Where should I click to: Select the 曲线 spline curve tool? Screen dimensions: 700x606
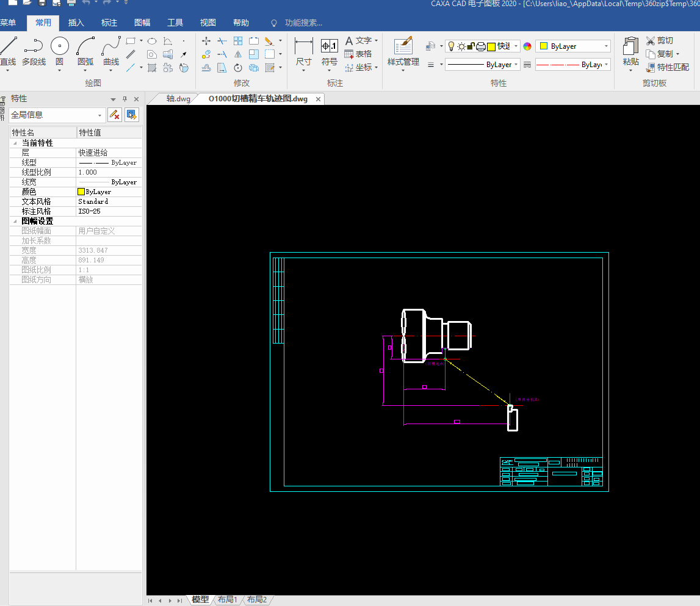pyautogui.click(x=111, y=51)
